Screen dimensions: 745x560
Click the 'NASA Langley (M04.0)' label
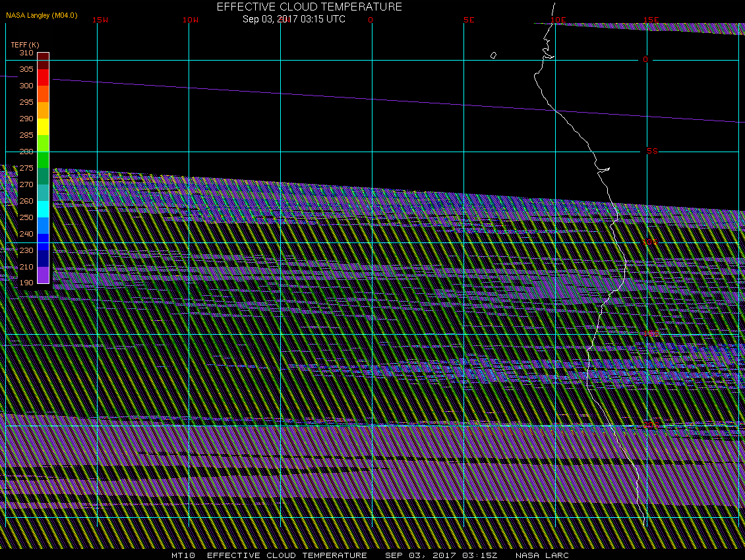coord(42,15)
